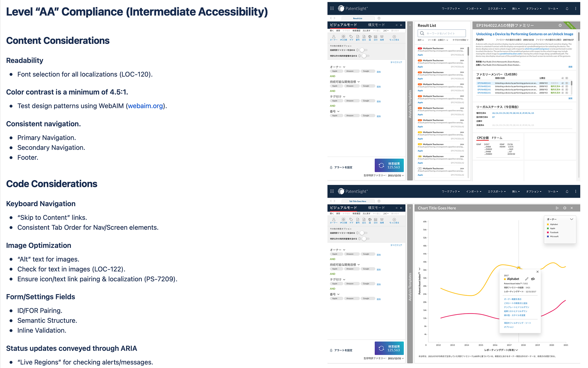This screenshot has height=368, width=588.
Task: Click the 国 globe icon in the chart screen
Action: [370, 221]
